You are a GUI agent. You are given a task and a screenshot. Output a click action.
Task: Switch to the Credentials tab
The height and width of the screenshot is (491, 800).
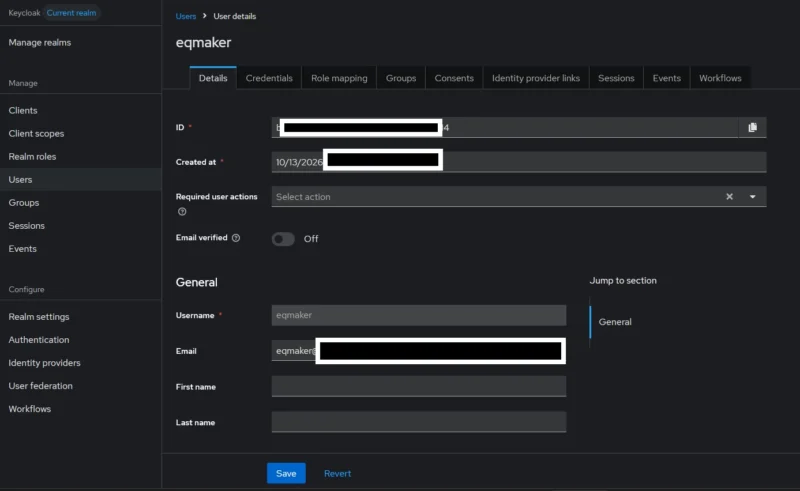tap(269, 78)
